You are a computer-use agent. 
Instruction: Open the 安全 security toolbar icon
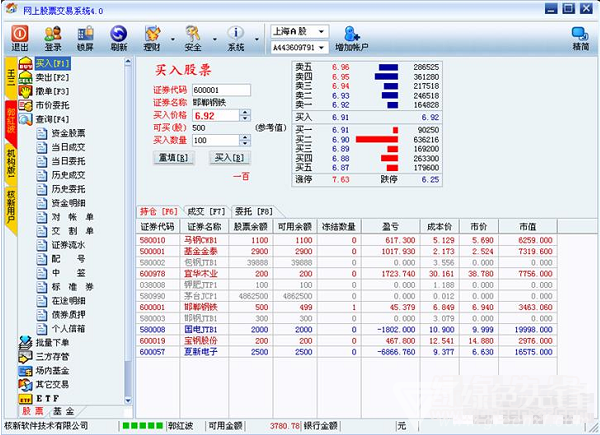tap(193, 38)
